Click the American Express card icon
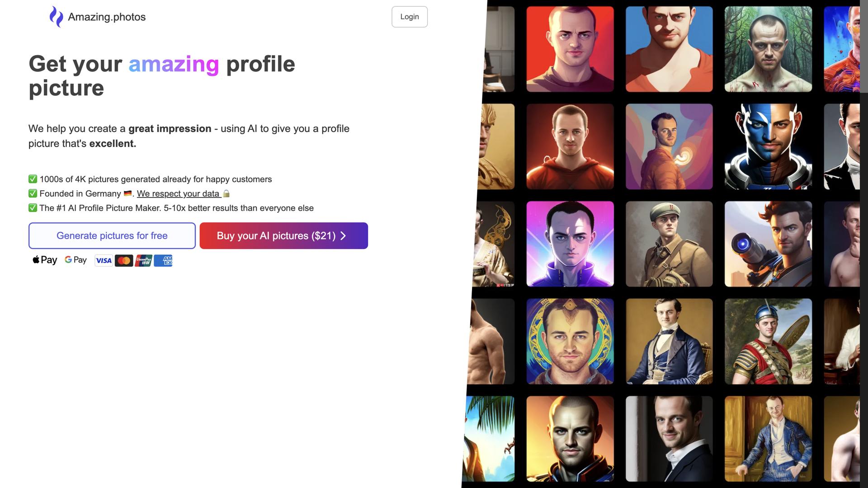Image resolution: width=868 pixels, height=488 pixels. click(x=163, y=261)
